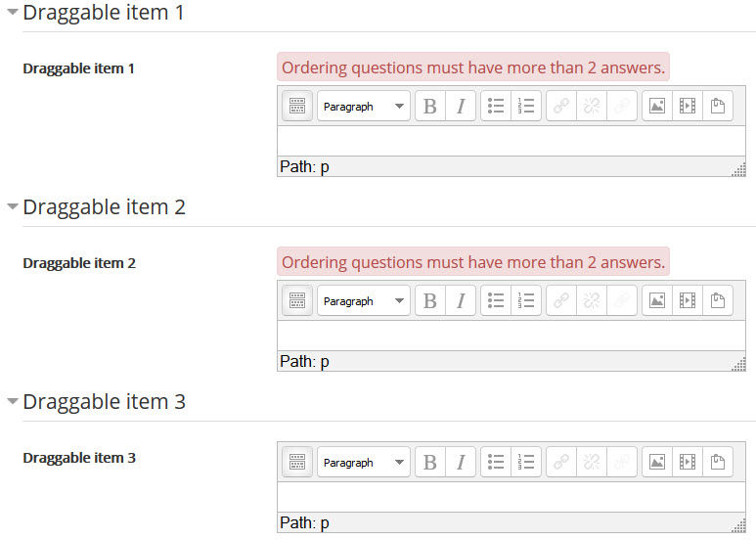Open Paragraph dropdown in Draggable item 2 editor
756x540 pixels.
[364, 300]
